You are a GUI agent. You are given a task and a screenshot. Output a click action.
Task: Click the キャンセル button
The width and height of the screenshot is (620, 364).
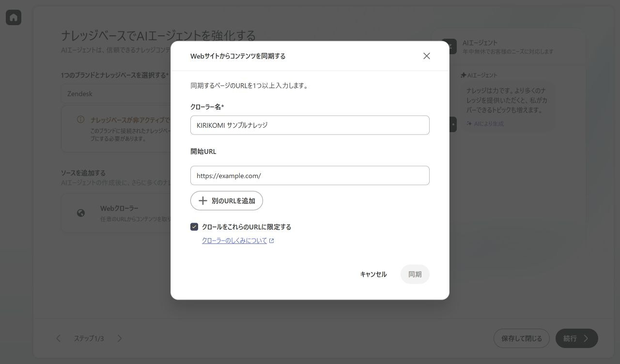tap(373, 274)
